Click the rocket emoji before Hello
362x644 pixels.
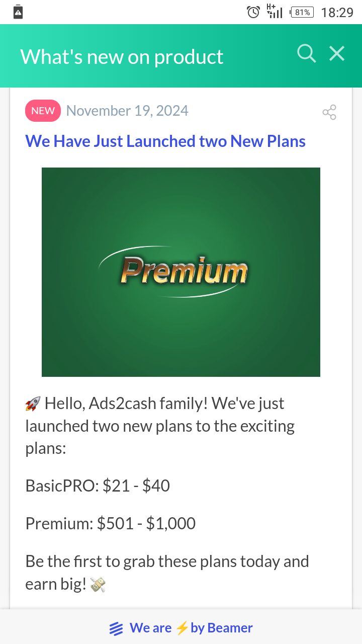click(33, 404)
